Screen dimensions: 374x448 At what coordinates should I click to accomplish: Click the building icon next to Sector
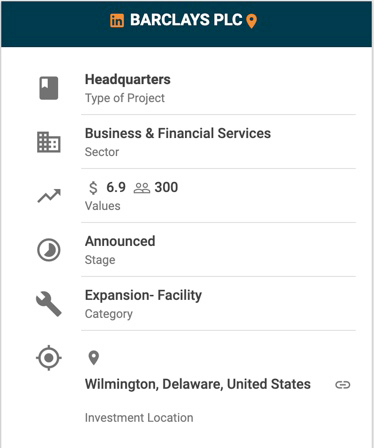click(x=49, y=142)
